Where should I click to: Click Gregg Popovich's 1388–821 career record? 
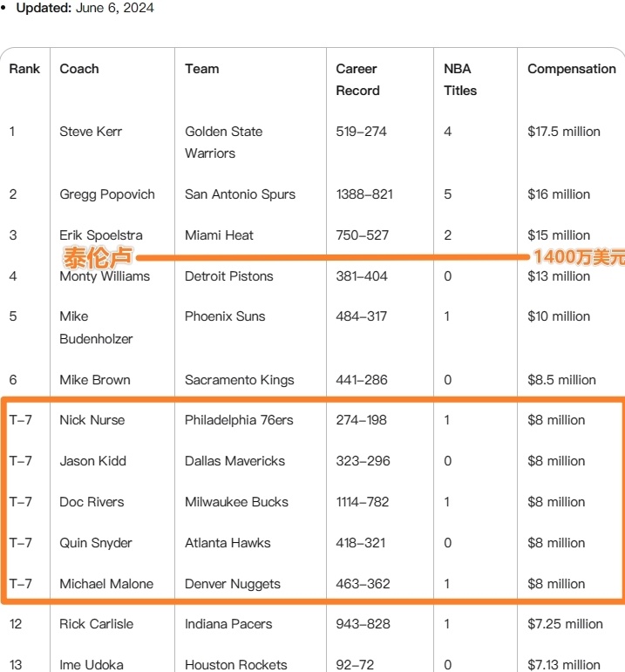(364, 194)
